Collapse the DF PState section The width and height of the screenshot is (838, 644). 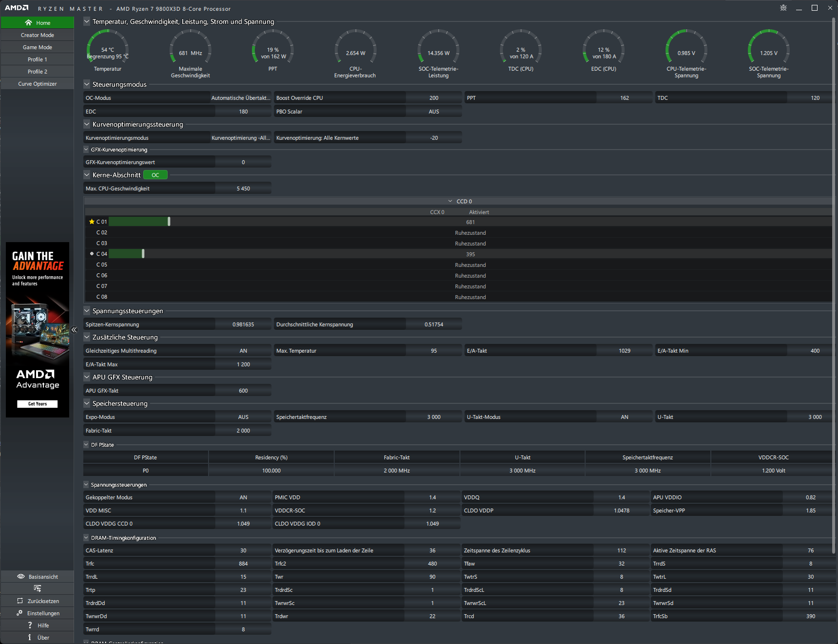tap(86, 445)
